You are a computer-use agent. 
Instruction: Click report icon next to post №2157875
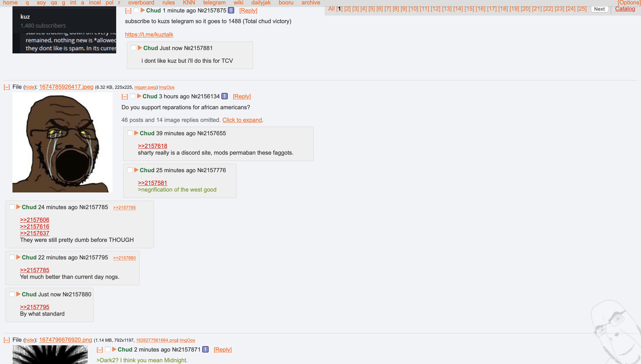click(x=231, y=10)
